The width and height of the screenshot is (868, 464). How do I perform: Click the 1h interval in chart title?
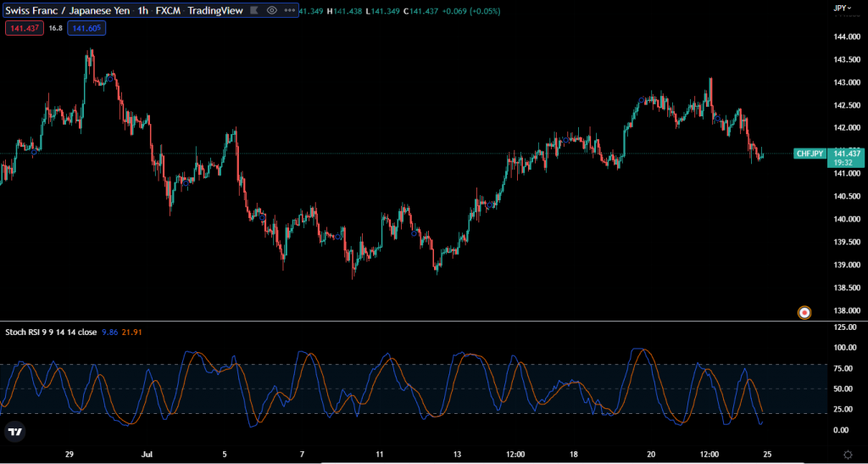tap(143, 10)
